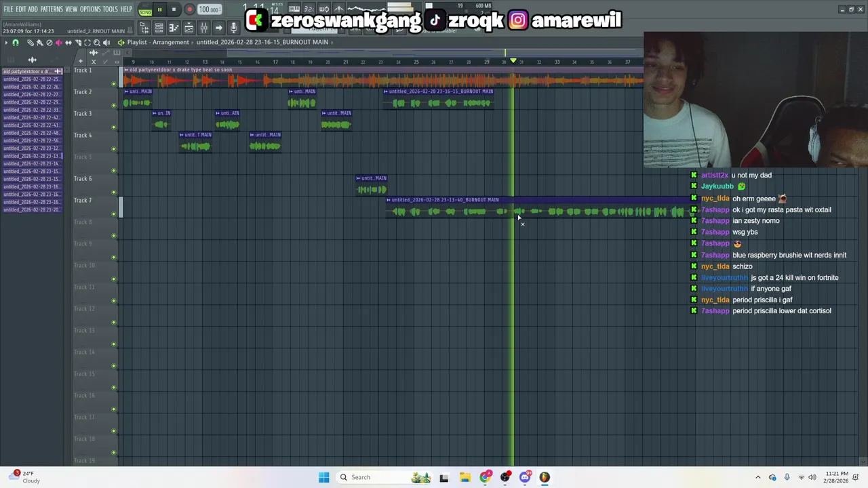
Task: Select the Paint brush tool
Action: coord(40,42)
